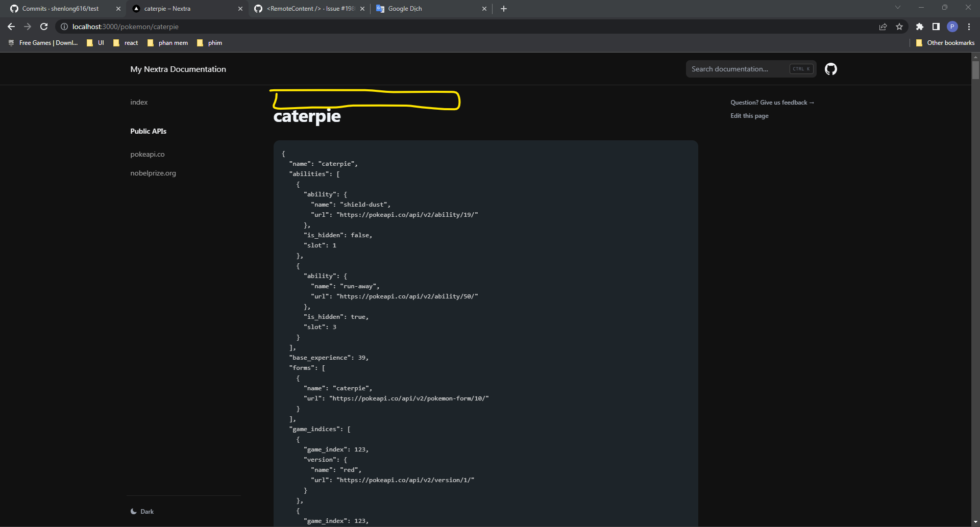Select pokeapi.co in the sidebar

pyautogui.click(x=148, y=154)
